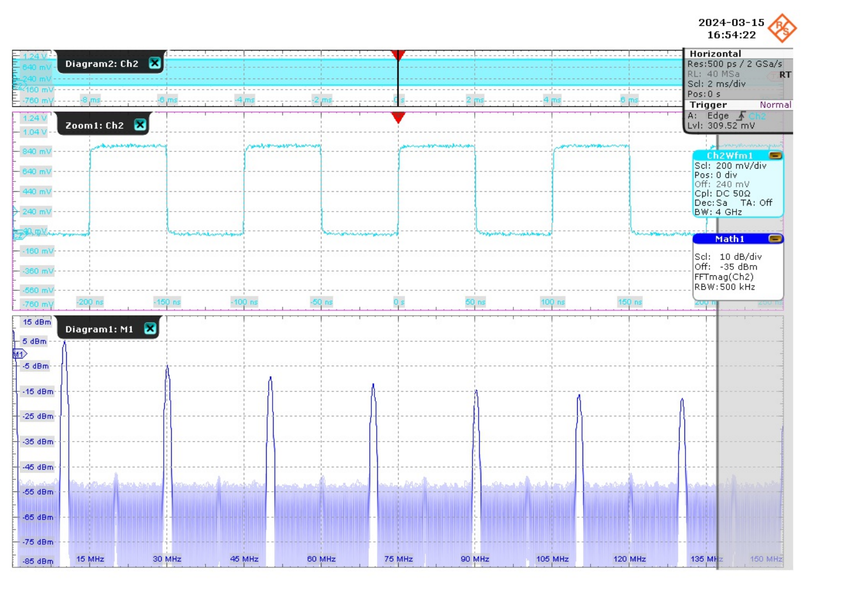Select the red trigger marker in Zoom1
868x613 pixels.
[x=398, y=118]
